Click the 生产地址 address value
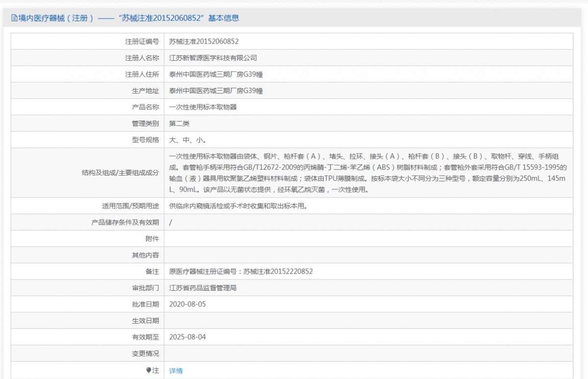Viewport: 588px width, 379px height. [x=216, y=91]
